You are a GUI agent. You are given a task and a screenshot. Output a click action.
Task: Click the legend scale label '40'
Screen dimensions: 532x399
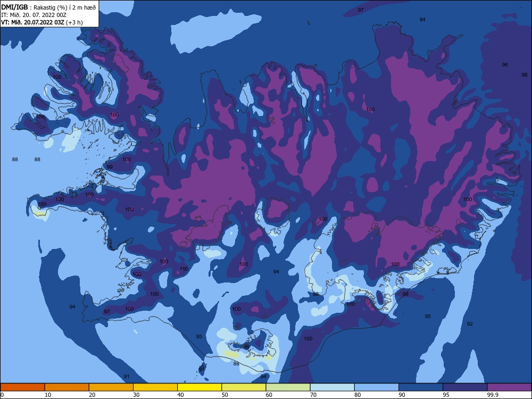click(x=180, y=395)
